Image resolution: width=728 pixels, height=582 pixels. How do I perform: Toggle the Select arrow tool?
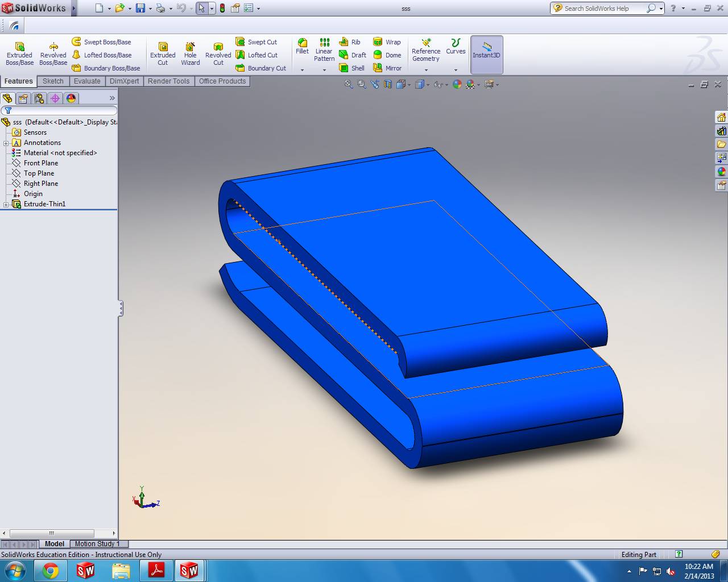click(201, 8)
